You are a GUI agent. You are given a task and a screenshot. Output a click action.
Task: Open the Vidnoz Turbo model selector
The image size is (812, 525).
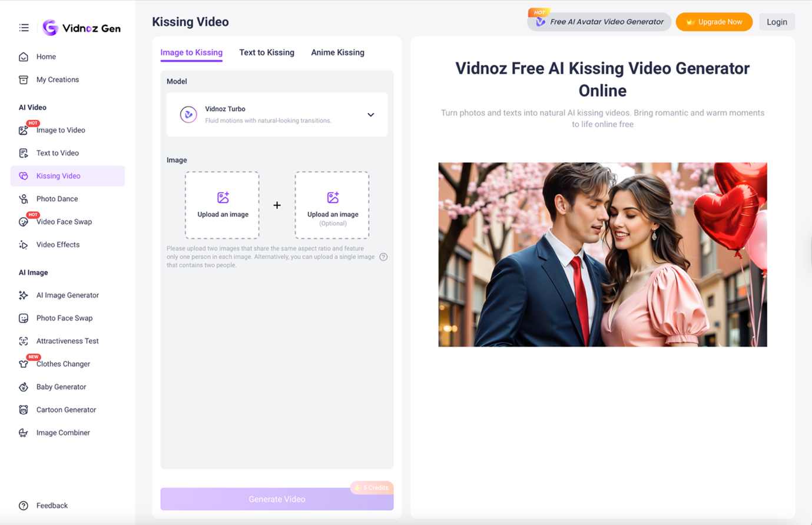277,115
